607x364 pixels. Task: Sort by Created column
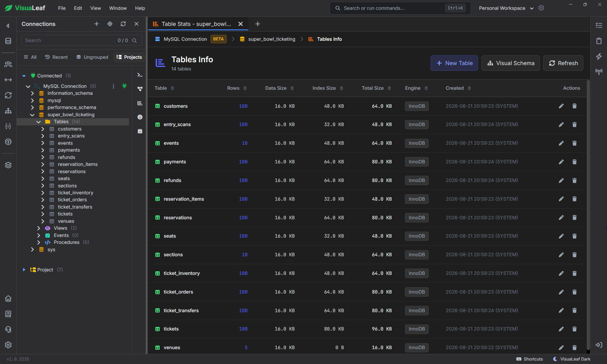458,88
